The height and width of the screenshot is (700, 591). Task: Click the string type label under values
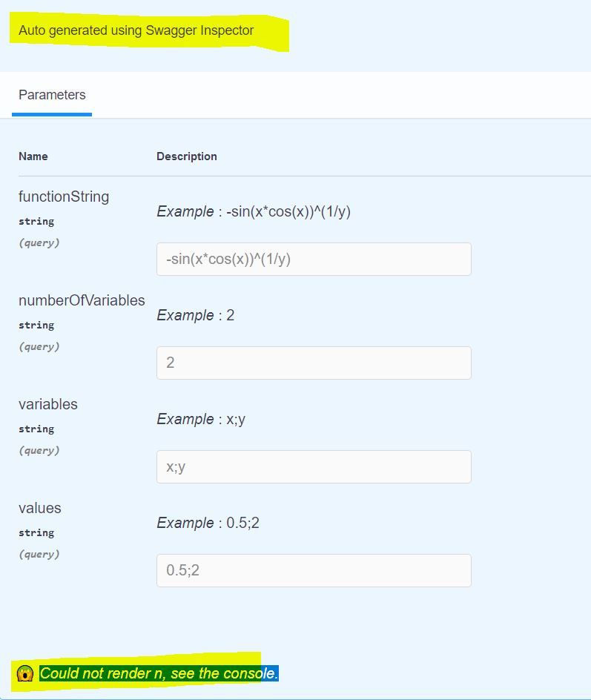coord(36,532)
